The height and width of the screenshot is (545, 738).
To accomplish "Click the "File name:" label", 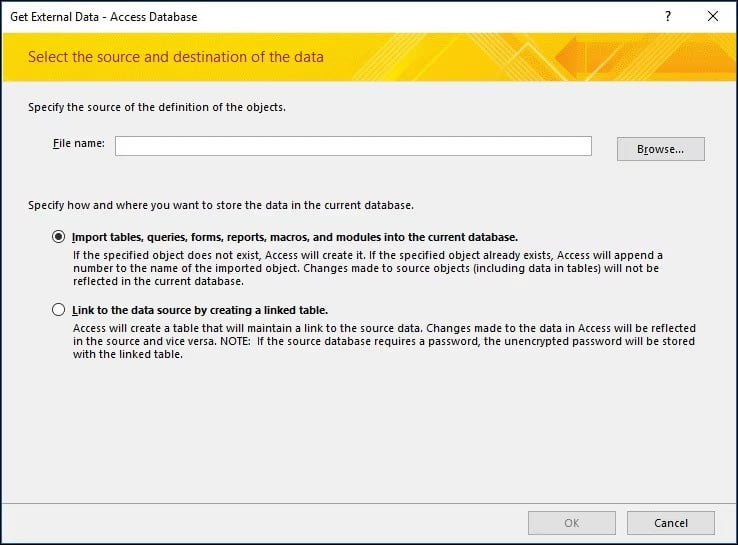I will click(78, 144).
